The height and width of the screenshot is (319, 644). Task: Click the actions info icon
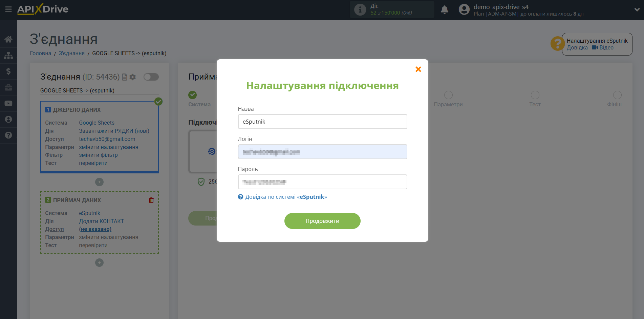coord(360,9)
